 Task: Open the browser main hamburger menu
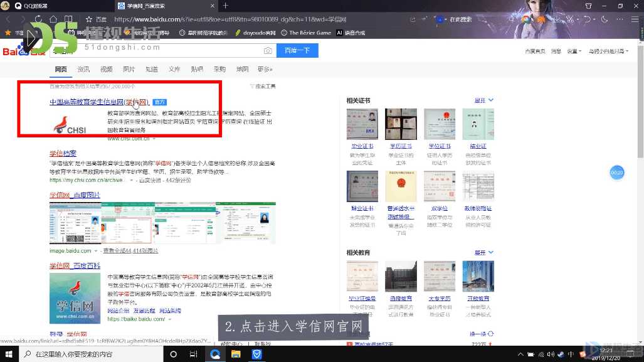635,19
